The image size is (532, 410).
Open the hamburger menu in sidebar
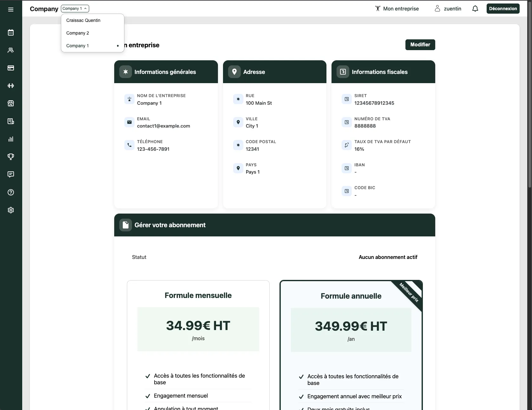[x=11, y=10]
